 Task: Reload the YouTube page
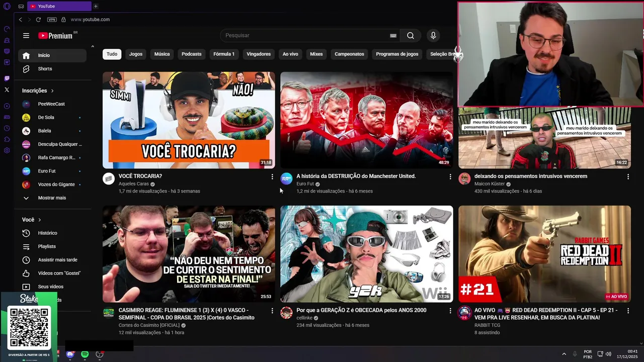38,20
